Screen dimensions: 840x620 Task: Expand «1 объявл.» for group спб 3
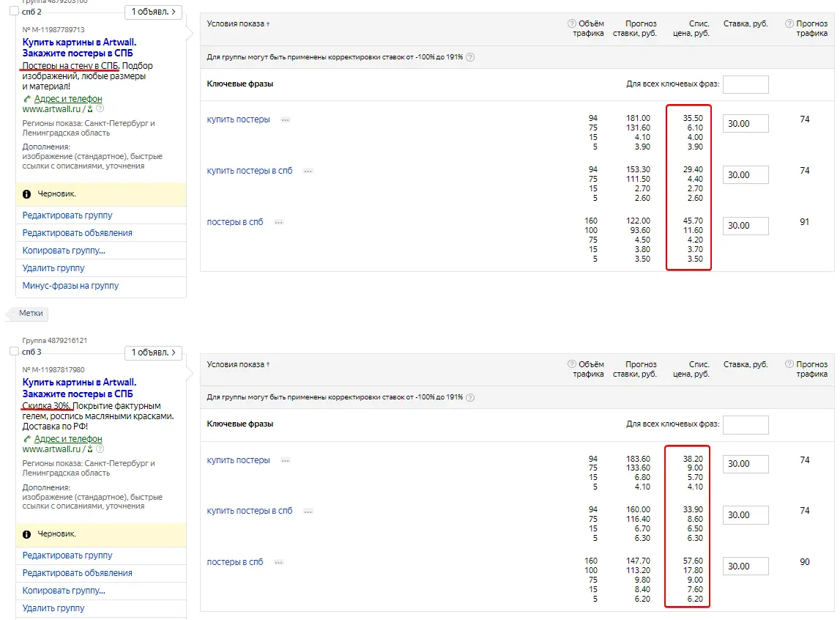(x=153, y=353)
